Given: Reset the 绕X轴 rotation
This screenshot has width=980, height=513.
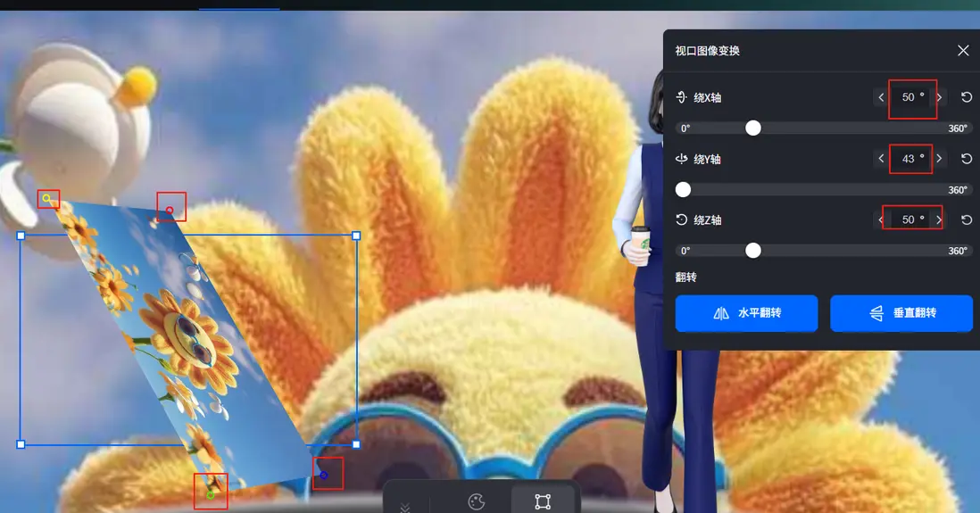Looking at the screenshot, I should coord(967,97).
